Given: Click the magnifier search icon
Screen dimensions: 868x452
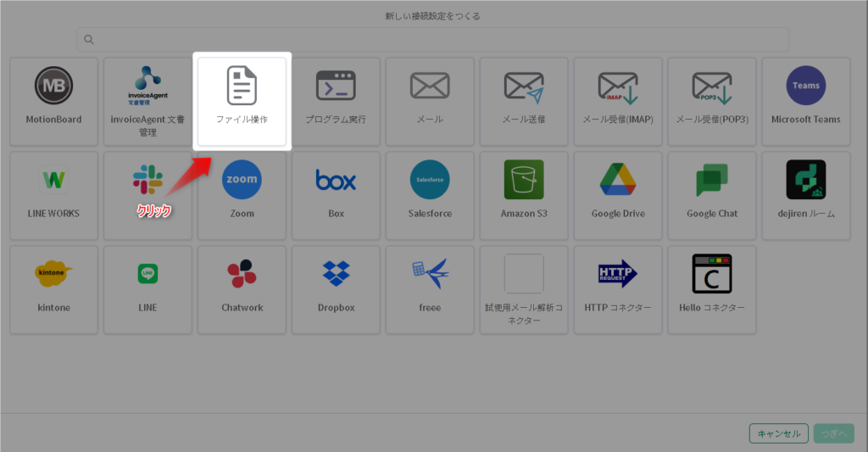Looking at the screenshot, I should point(88,39).
